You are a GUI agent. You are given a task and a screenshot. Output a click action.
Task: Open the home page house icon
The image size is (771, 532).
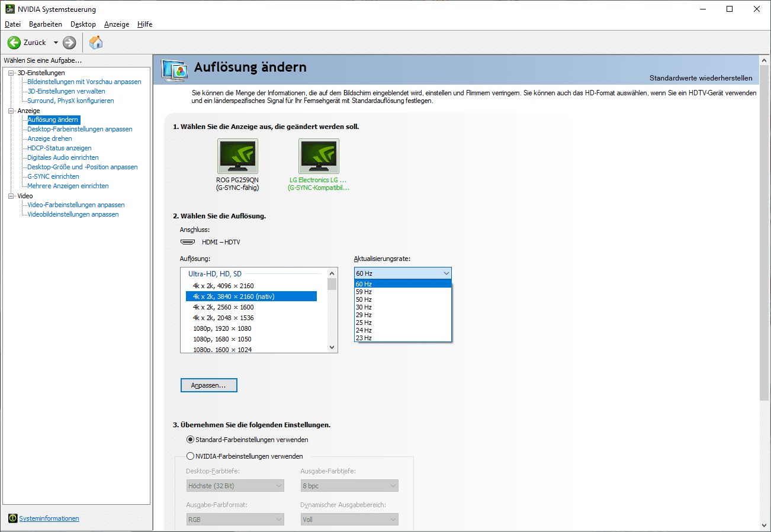(x=96, y=42)
